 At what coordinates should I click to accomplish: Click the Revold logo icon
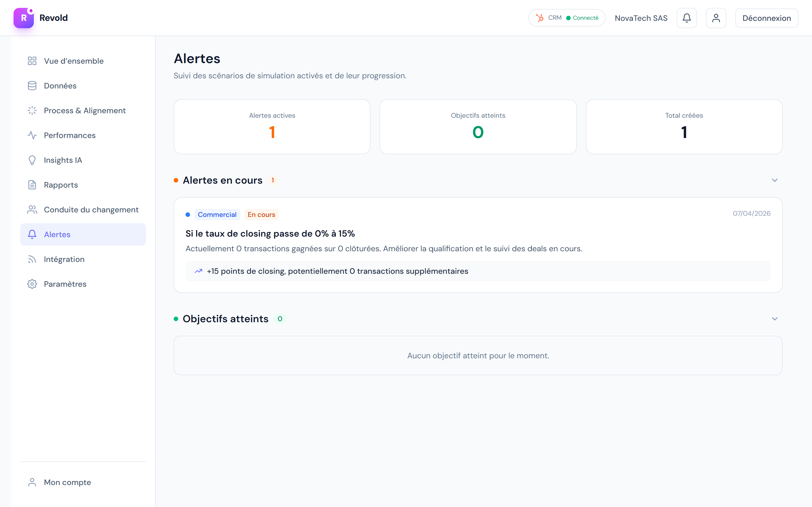pos(23,18)
